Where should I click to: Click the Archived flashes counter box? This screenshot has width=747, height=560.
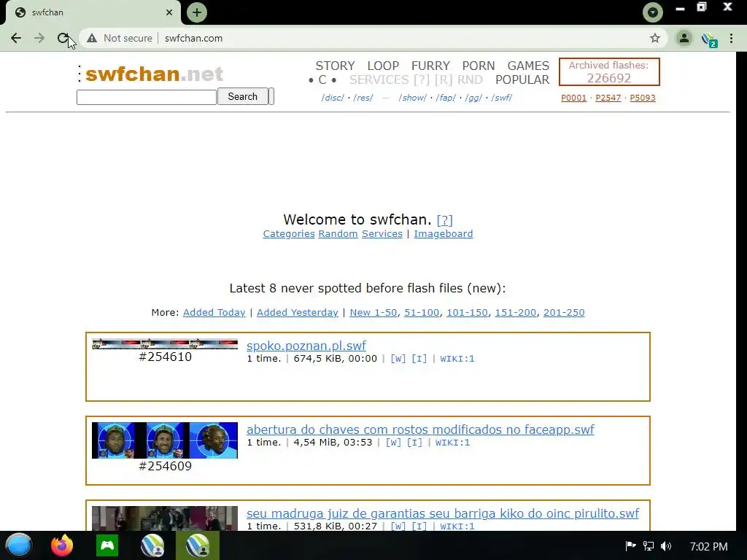[x=609, y=72]
